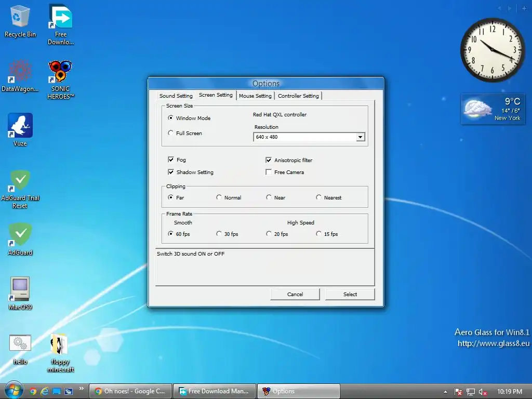Select Full Screen radio button

pyautogui.click(x=170, y=133)
